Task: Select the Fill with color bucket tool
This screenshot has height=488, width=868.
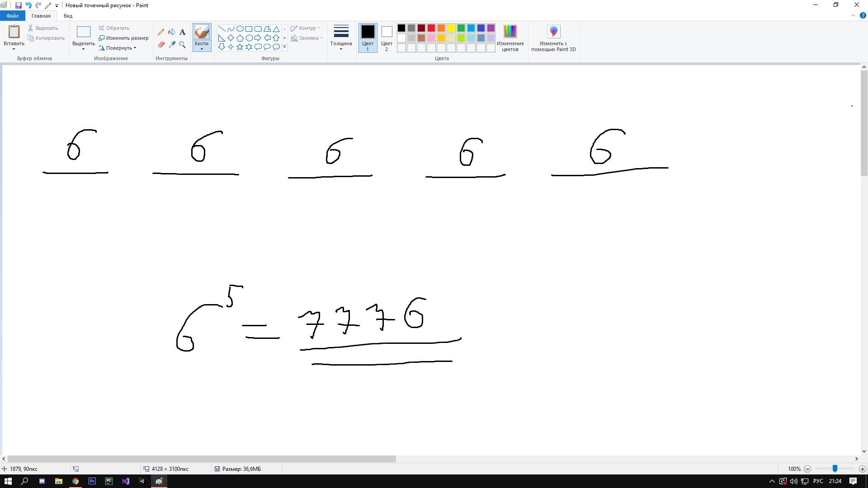Action: pyautogui.click(x=172, y=32)
